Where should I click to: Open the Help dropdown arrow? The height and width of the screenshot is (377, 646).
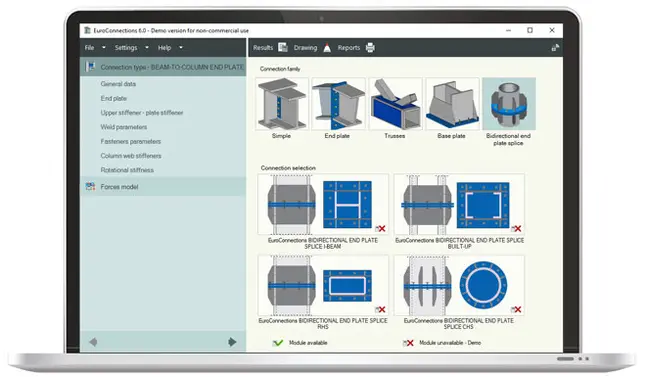coord(180,48)
